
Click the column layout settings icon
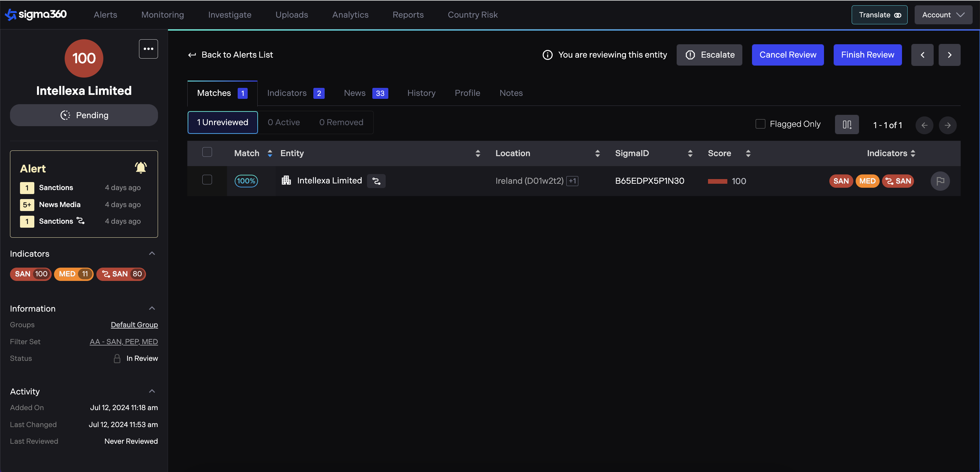pos(846,124)
